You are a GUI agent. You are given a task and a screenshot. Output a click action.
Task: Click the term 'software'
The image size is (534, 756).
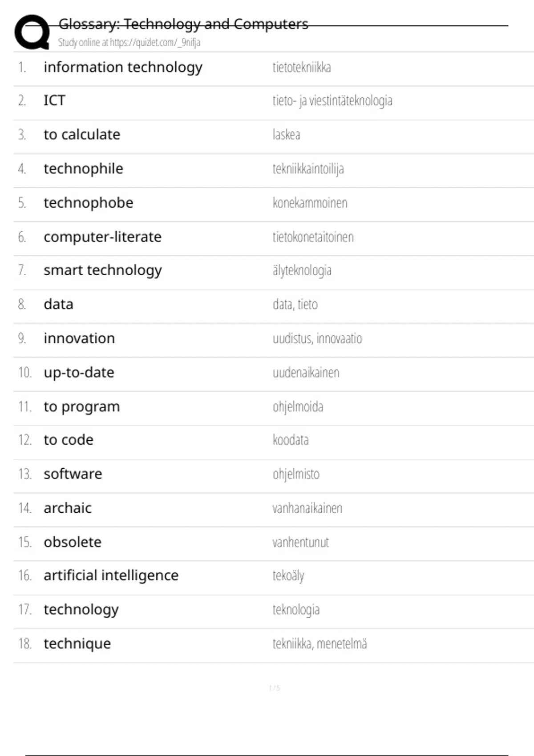coord(73,474)
